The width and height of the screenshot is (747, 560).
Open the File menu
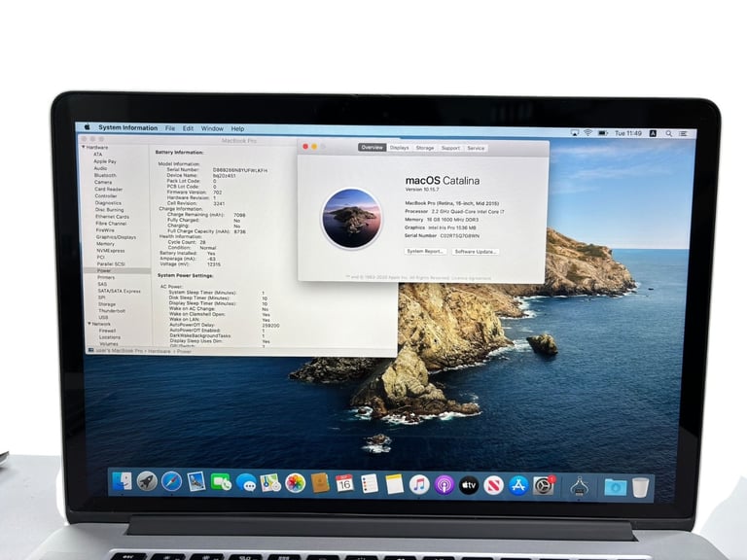[x=170, y=128]
